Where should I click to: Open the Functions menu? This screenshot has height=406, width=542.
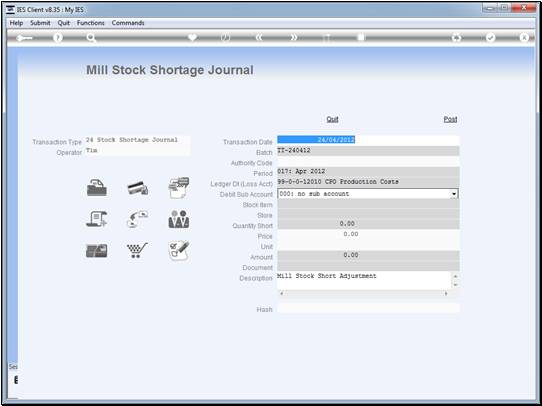[91, 23]
